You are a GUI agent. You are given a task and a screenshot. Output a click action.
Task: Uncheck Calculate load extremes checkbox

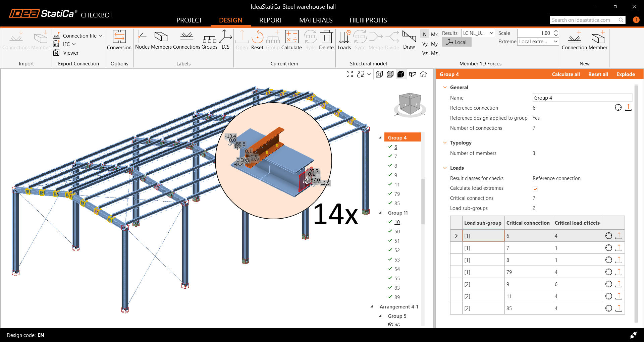tap(535, 189)
